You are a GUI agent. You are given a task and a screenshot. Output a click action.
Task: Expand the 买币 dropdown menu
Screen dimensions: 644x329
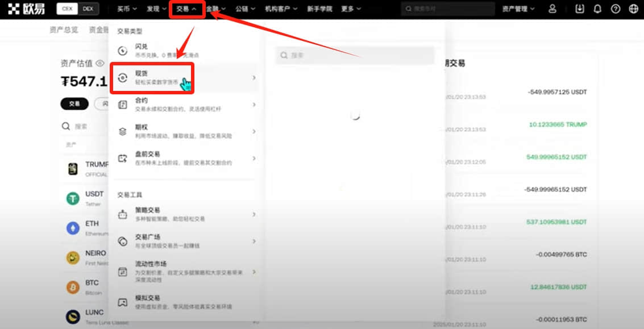pyautogui.click(x=127, y=9)
